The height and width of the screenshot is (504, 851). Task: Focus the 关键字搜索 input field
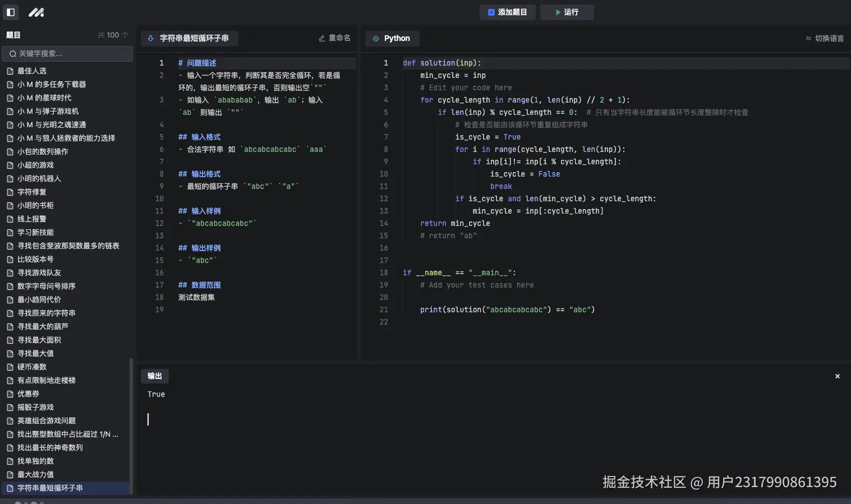pyautogui.click(x=67, y=53)
